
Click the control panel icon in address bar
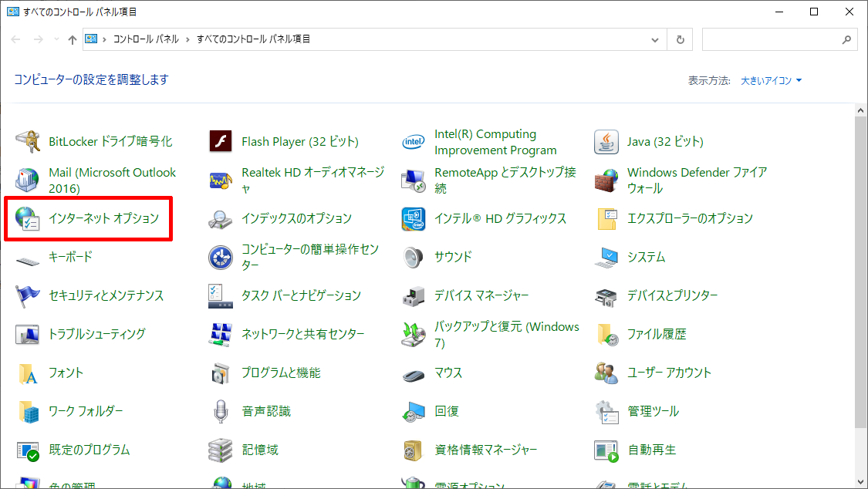(x=91, y=39)
